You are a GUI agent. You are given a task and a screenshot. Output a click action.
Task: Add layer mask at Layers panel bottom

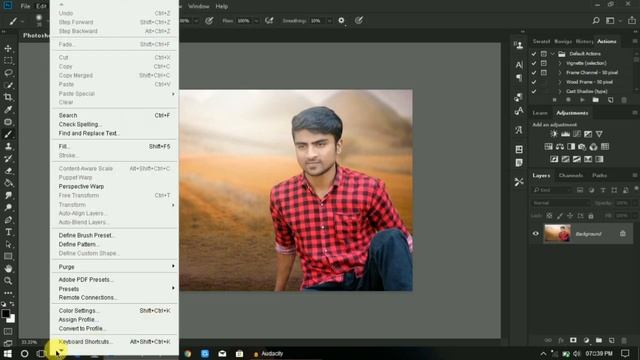pos(573,340)
